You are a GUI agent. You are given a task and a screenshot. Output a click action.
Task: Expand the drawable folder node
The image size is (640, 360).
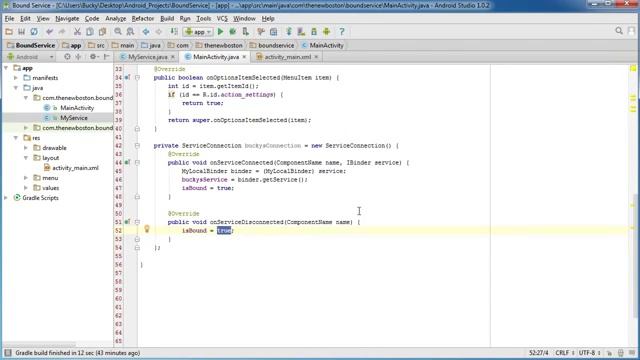tap(26, 148)
